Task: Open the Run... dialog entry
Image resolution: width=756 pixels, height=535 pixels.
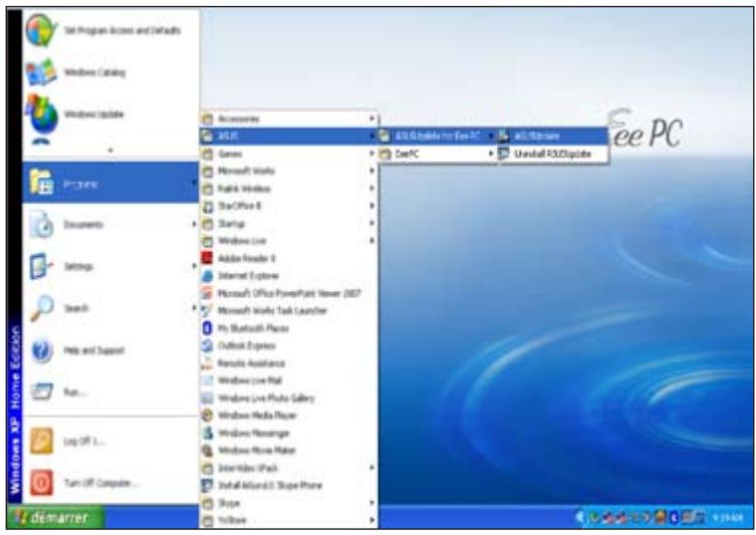Action: [x=111, y=392]
